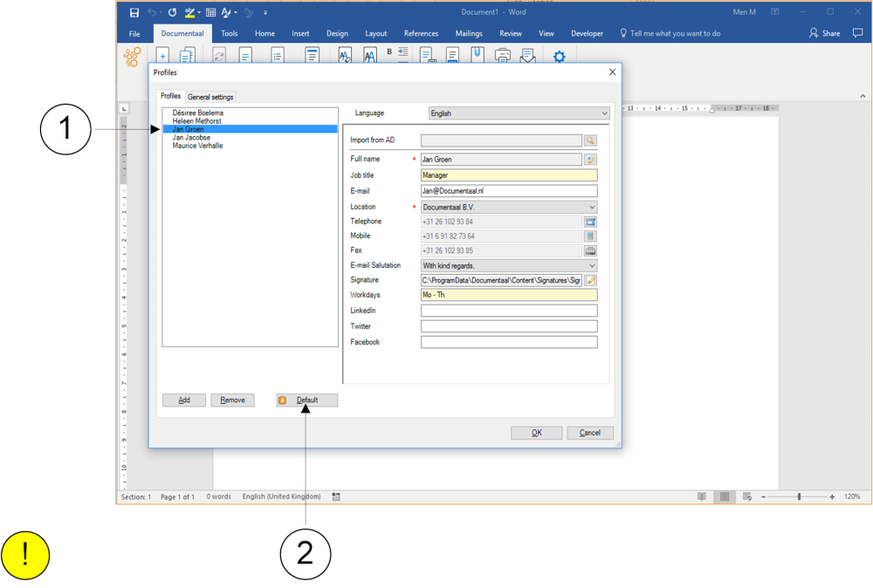This screenshot has width=873, height=588.
Task: Click the zoom slider handle in status bar
Action: point(799,496)
